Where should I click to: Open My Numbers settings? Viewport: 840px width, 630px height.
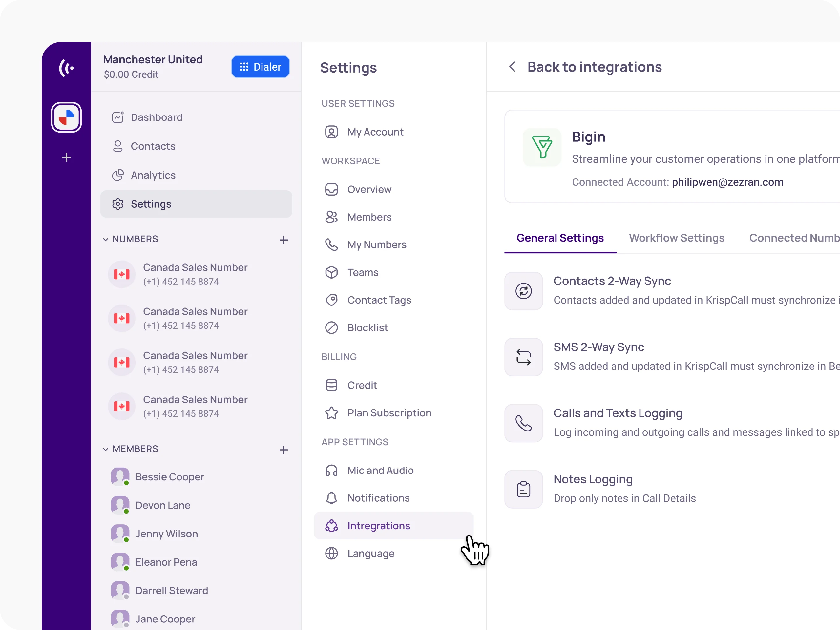(x=394, y=244)
